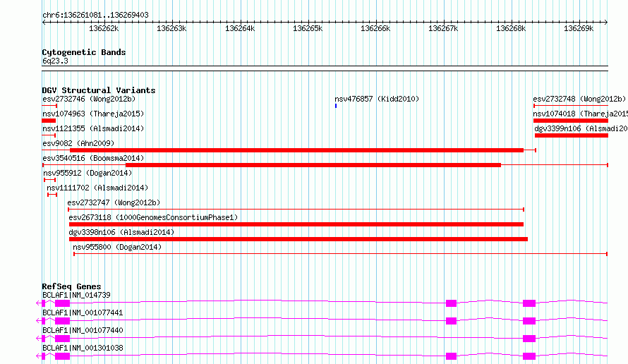
Task: Open the nsv476857 (Kidd2010) variant label
Action: [377, 99]
